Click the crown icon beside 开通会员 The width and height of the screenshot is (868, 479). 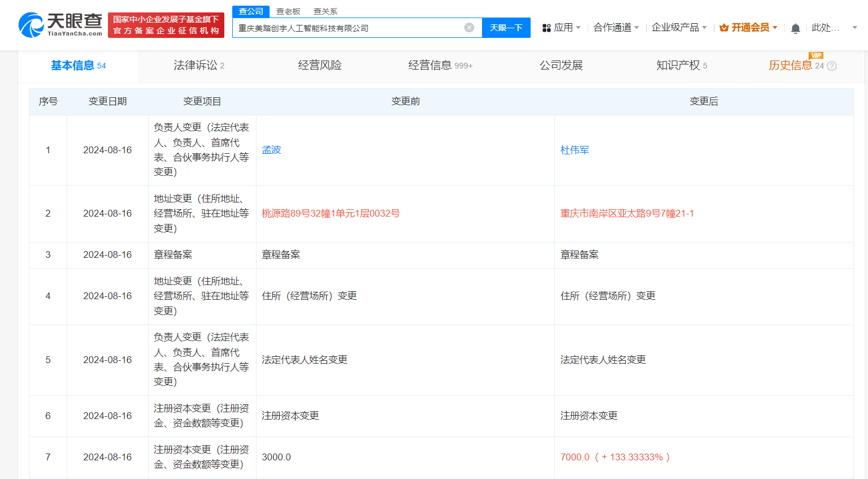723,27
